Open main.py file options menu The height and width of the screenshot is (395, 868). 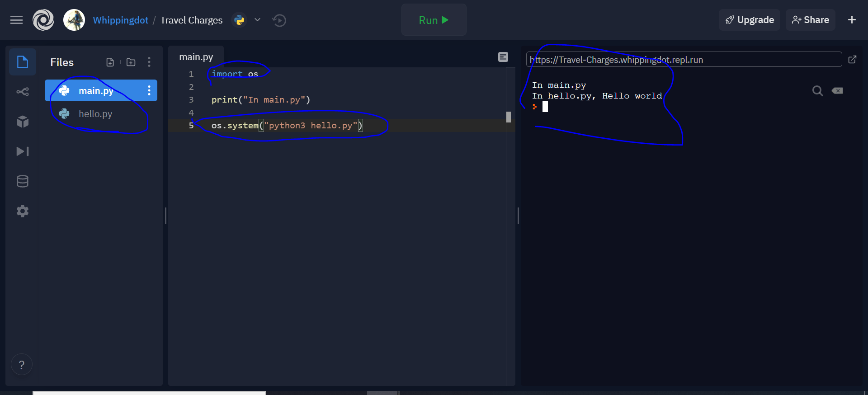(x=149, y=90)
